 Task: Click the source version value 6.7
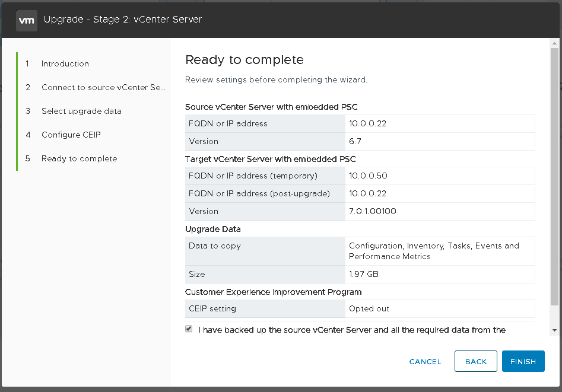[x=355, y=141]
